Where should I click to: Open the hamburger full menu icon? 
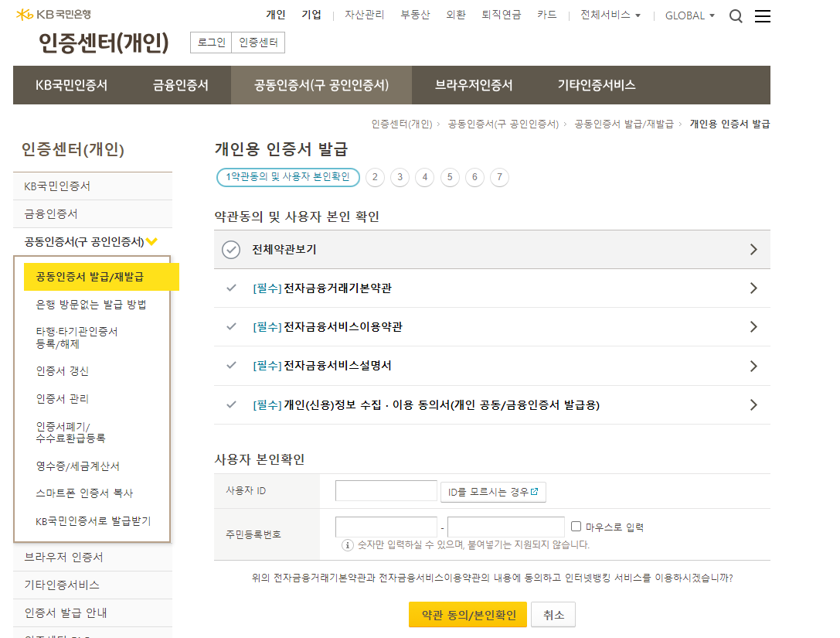(x=762, y=16)
